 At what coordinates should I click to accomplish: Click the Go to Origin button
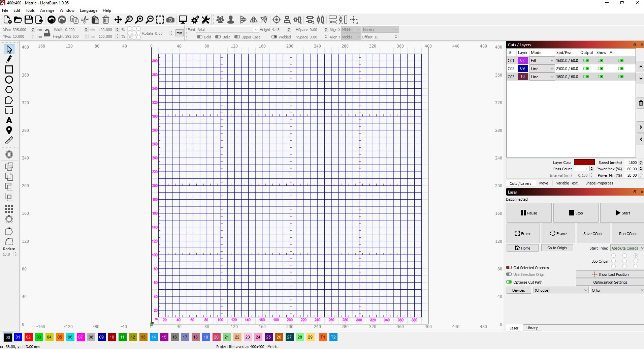pos(557,248)
